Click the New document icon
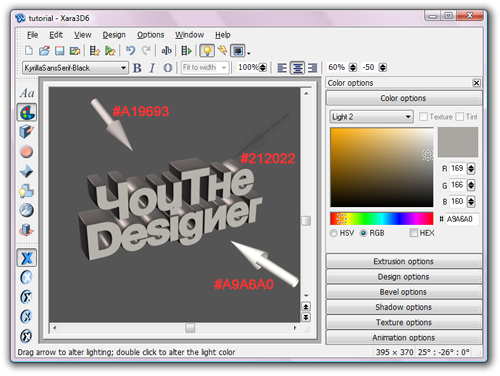The image size is (500, 376). (x=29, y=51)
